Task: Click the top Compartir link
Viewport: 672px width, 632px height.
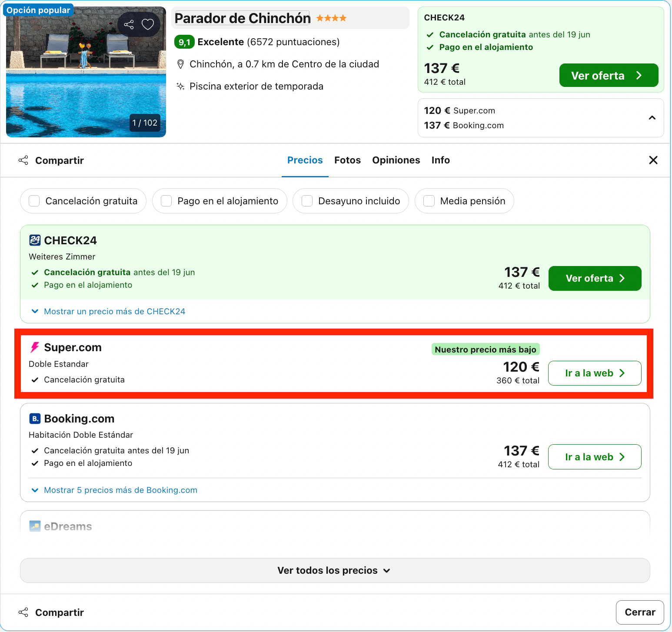Action: click(x=59, y=160)
